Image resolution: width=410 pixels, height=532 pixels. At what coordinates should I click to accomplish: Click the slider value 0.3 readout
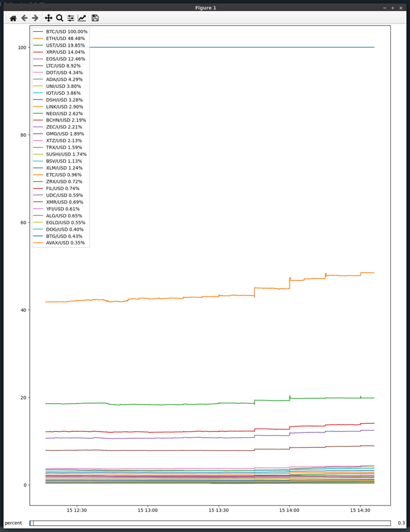pyautogui.click(x=401, y=523)
